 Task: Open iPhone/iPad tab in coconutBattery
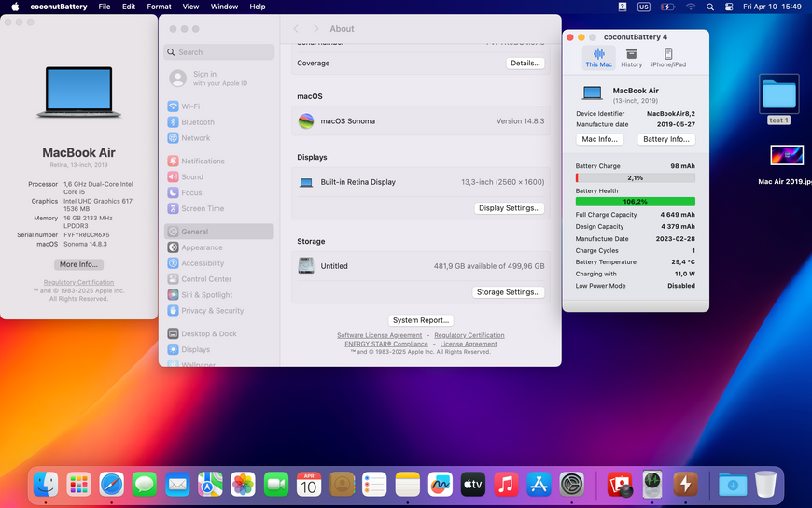tap(668, 58)
